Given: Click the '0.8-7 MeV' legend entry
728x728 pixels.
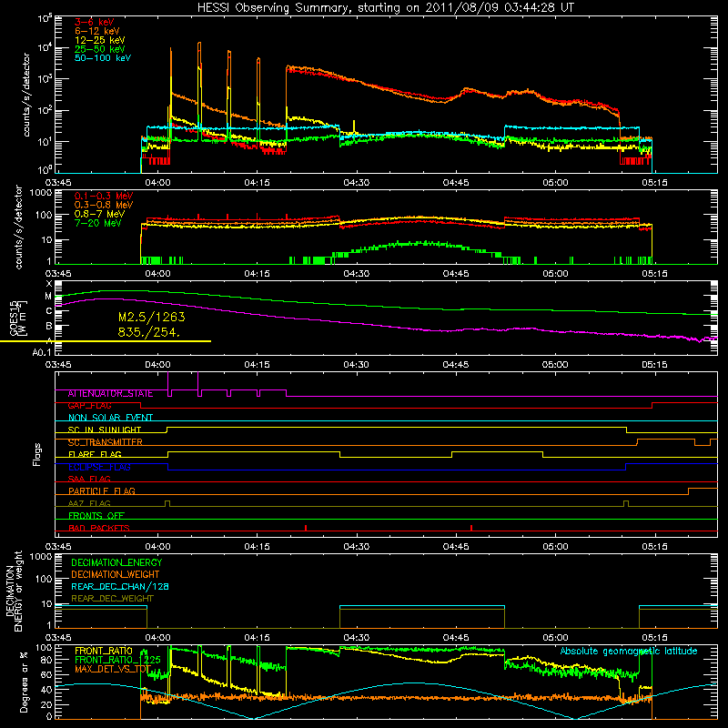Looking at the screenshot, I should tap(100, 214).
